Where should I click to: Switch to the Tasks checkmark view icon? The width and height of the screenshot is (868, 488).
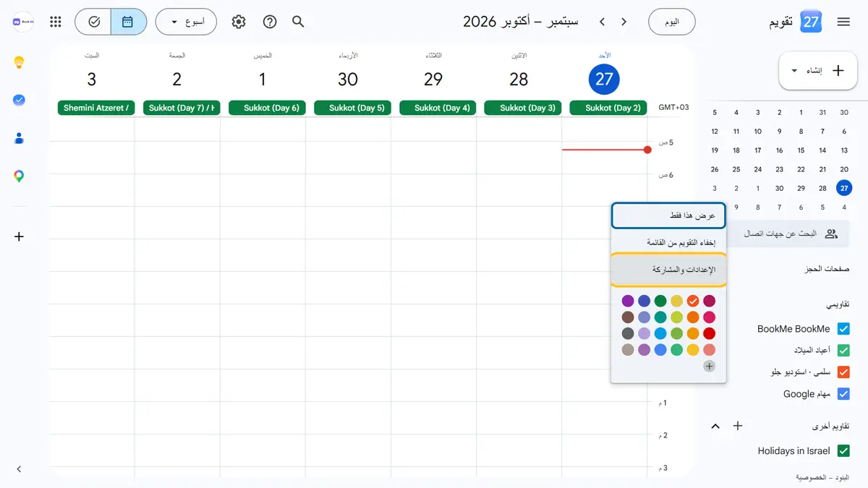tap(93, 22)
